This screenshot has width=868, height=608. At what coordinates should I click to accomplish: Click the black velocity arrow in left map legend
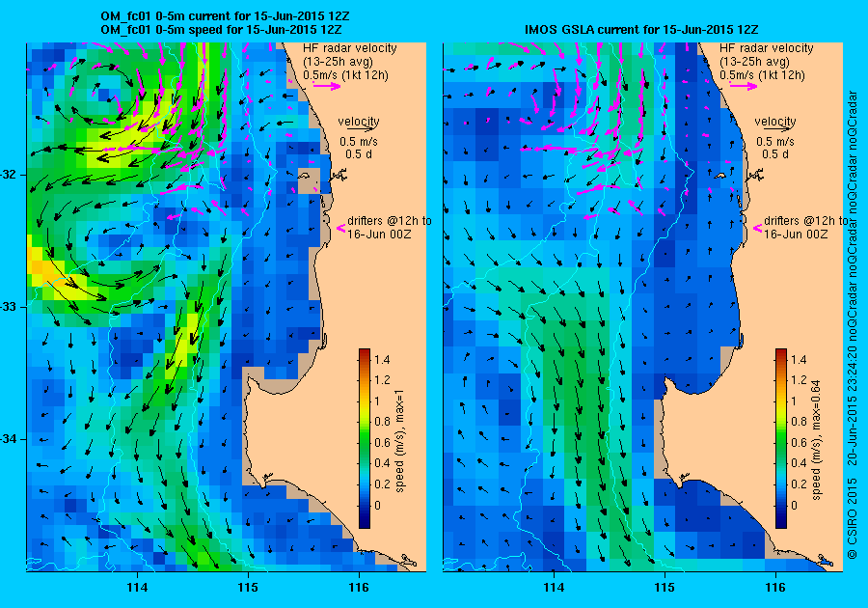tap(360, 128)
